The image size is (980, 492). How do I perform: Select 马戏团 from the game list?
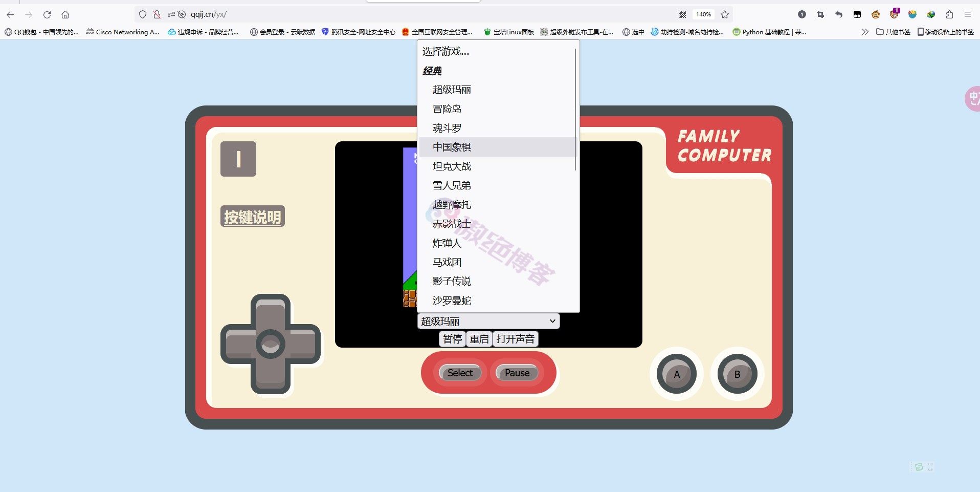pos(497,262)
